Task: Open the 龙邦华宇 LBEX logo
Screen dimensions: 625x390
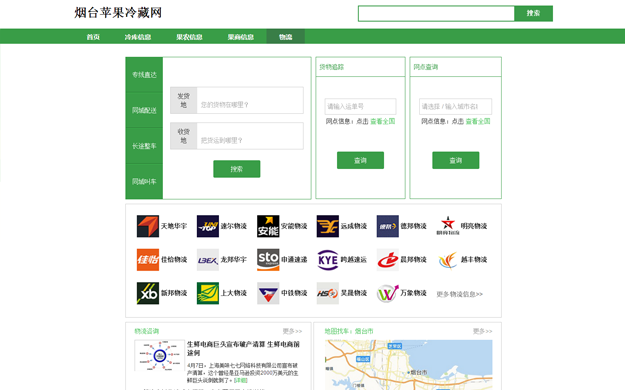Action: 208,260
